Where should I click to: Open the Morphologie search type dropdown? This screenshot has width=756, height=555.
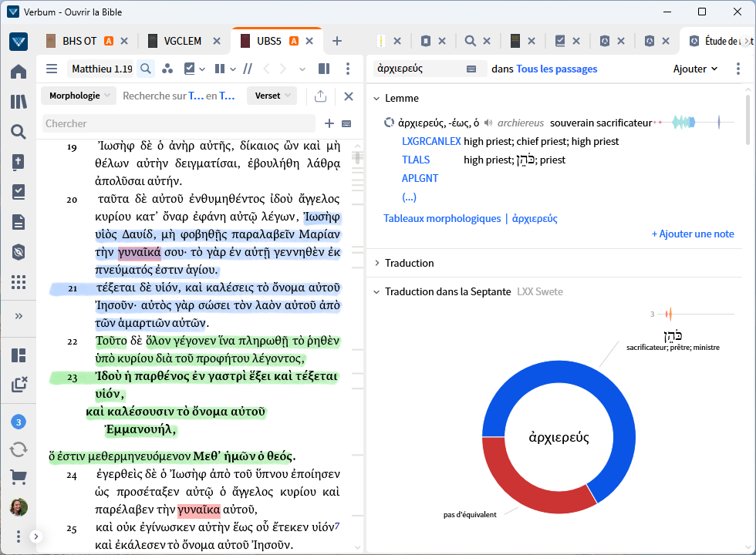click(x=78, y=96)
